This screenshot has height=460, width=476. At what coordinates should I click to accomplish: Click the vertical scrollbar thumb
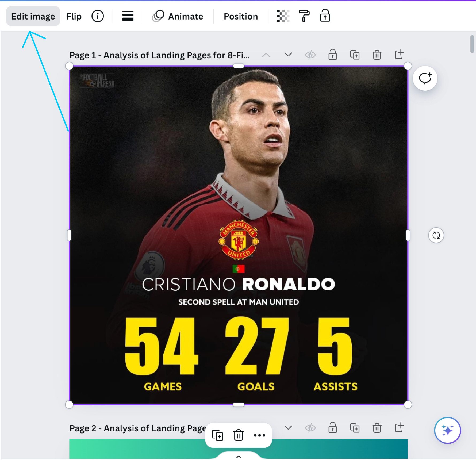click(472, 44)
